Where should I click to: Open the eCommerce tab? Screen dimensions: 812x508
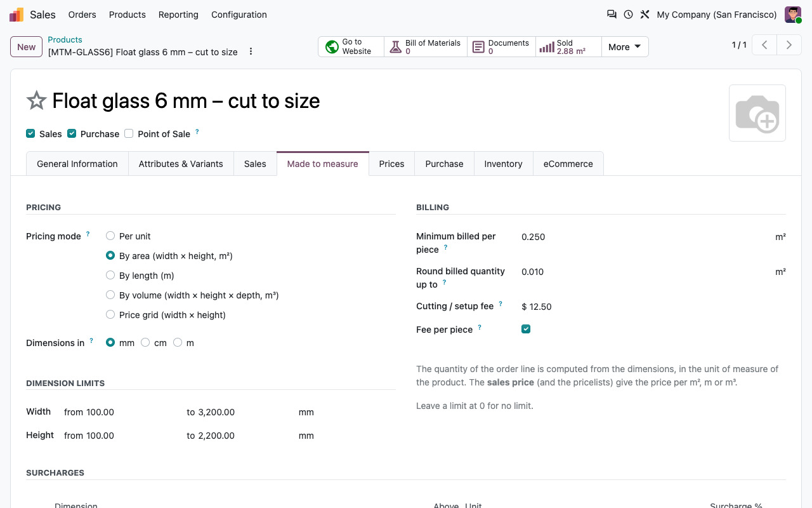coord(568,164)
